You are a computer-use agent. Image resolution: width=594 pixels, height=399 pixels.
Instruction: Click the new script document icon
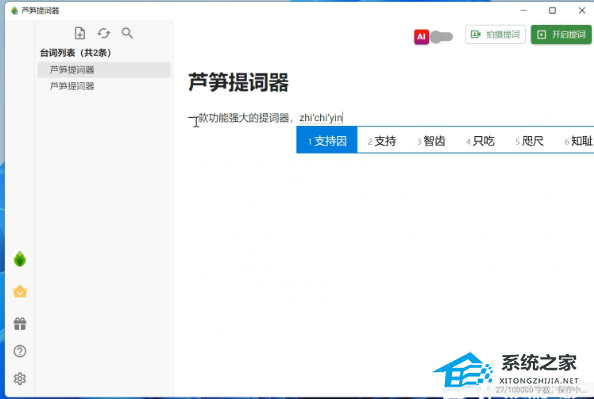click(x=80, y=33)
